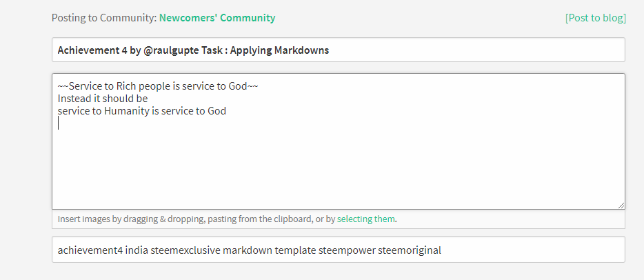This screenshot has width=644, height=280.
Task: Place cursor in the strikethrough "Service to Rich people" line
Action: tap(158, 86)
